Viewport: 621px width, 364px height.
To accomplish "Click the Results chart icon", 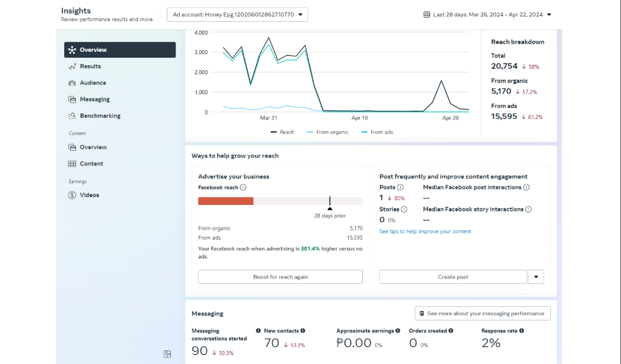I will coord(72,67).
